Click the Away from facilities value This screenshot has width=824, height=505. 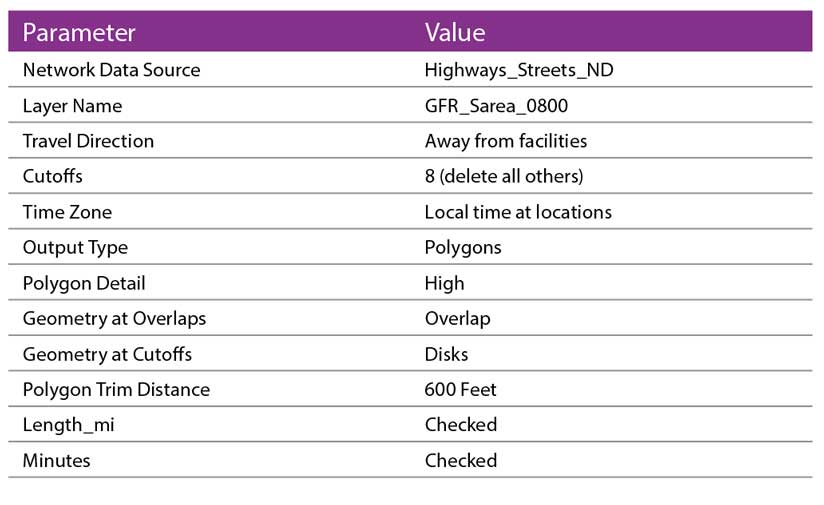coord(505,141)
